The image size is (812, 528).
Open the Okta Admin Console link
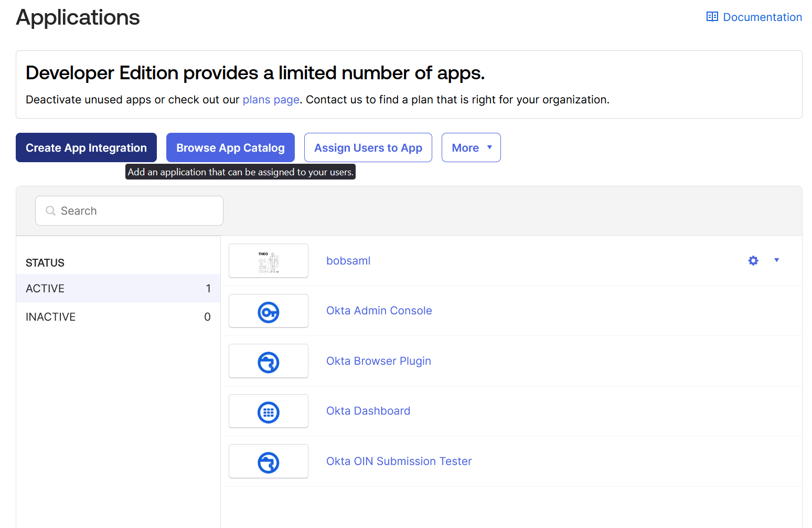pos(379,311)
